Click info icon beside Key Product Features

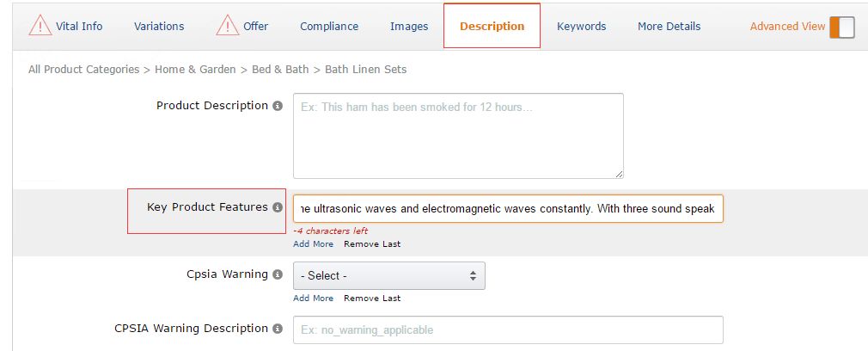[278, 208]
